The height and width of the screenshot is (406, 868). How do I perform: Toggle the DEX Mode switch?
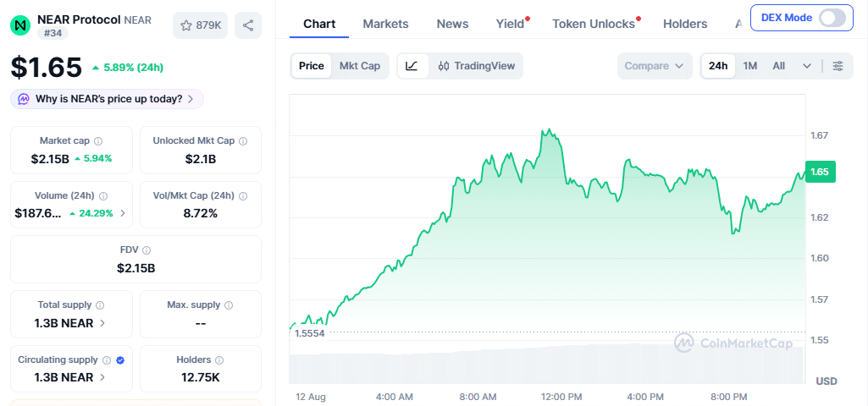pyautogui.click(x=832, y=18)
